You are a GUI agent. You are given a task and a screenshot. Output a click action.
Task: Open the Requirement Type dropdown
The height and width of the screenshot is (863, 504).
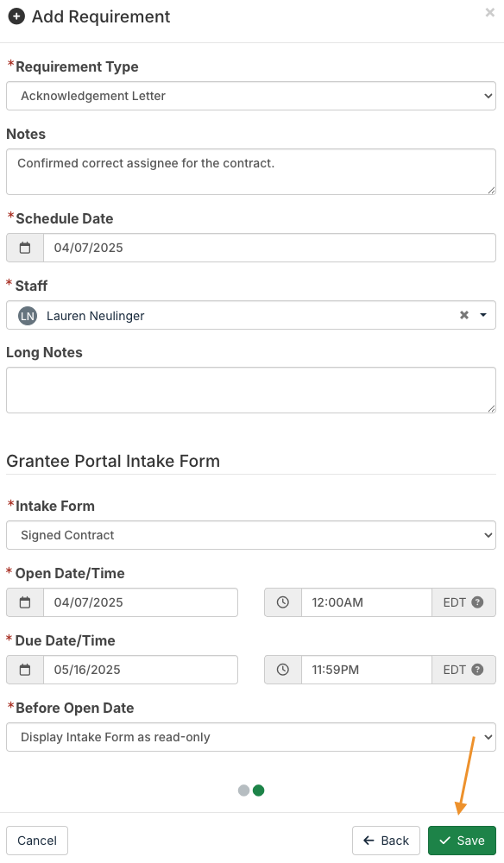pos(251,96)
